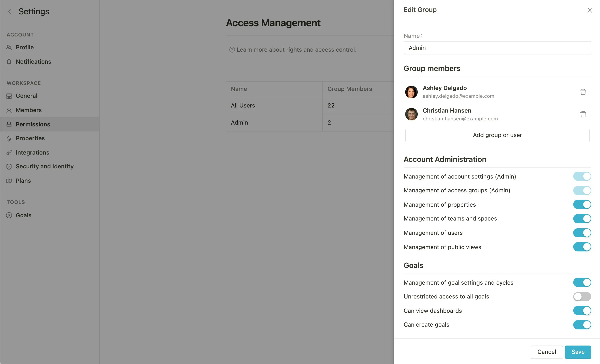This screenshot has width=600, height=364.
Task: Cancel editing the group
Action: point(546,352)
